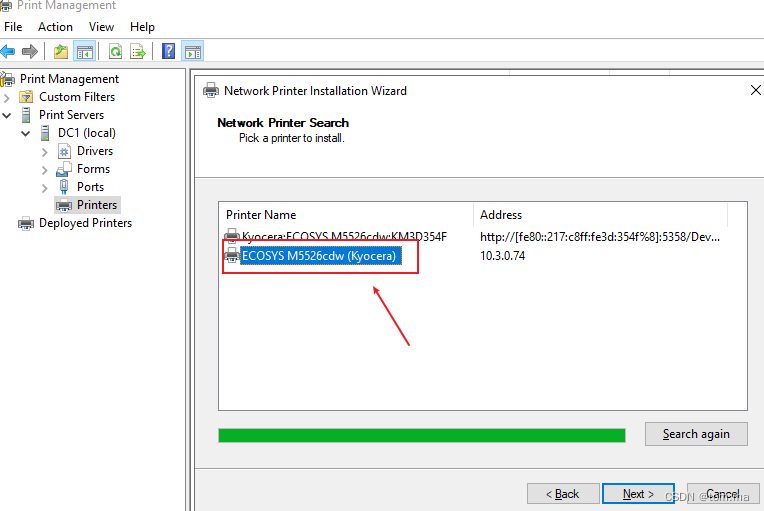Open the Action menu
Viewport: 764px width, 511px height.
tap(56, 27)
